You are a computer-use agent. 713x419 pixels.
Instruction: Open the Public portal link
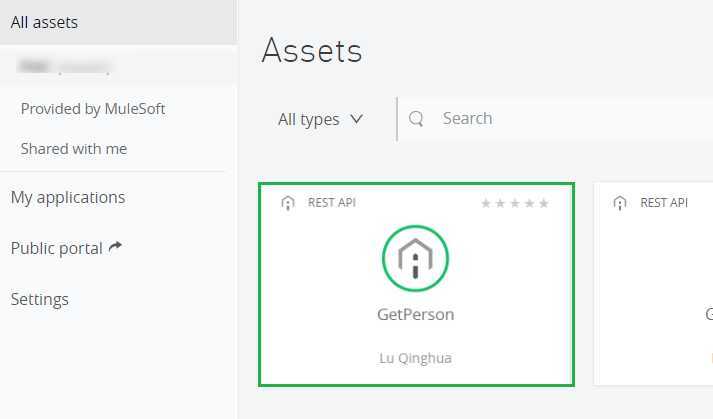(56, 248)
